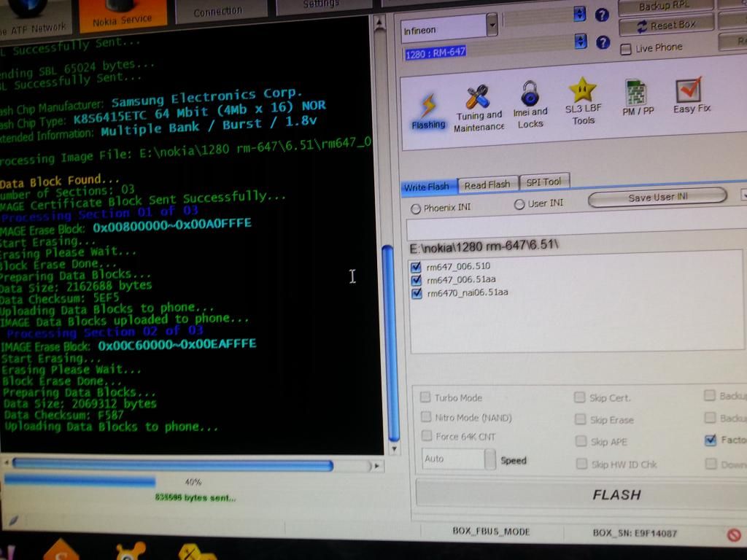This screenshot has height=560, width=747.
Task: Click help icon beside phone model field
Action: 603,42
